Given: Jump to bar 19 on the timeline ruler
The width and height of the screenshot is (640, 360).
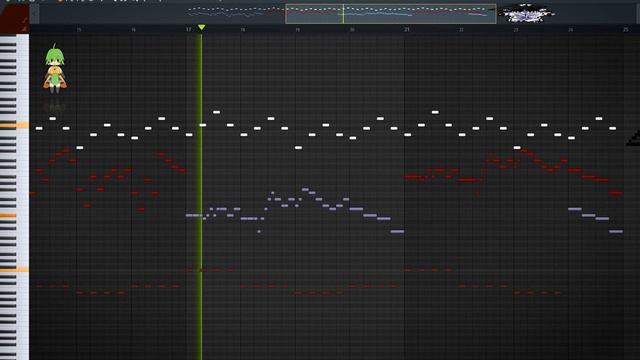Looking at the screenshot, I should [x=298, y=30].
